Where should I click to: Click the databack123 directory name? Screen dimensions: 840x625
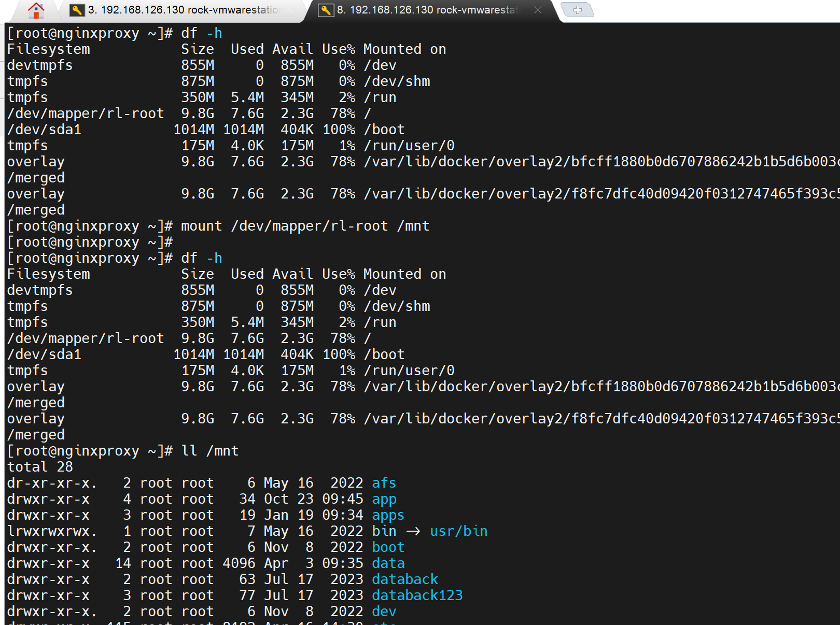tap(417, 595)
